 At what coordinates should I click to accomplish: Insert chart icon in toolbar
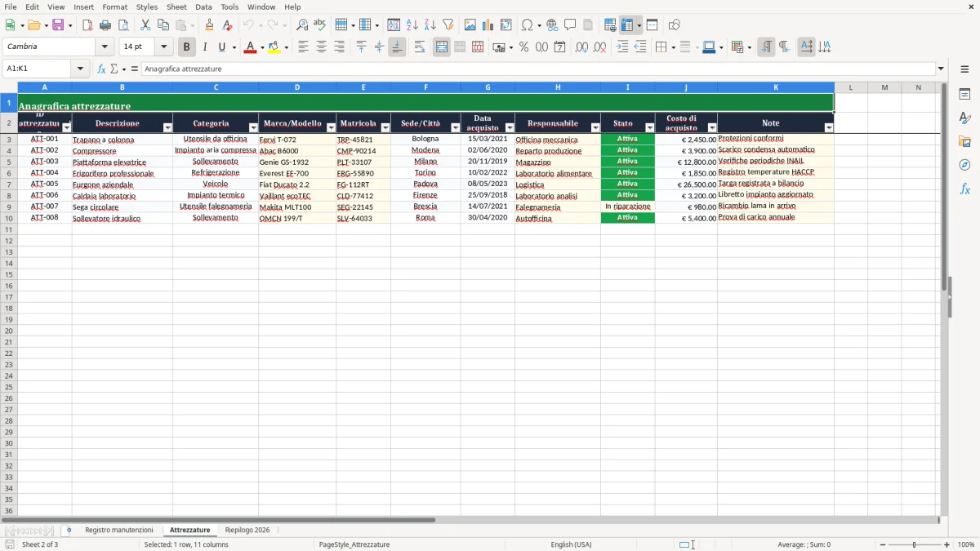click(x=488, y=25)
